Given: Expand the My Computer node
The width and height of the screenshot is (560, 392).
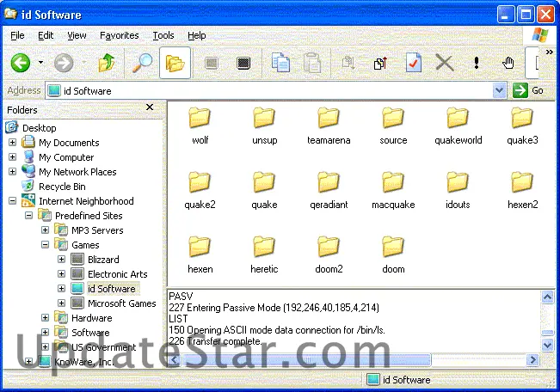Looking at the screenshot, I should point(13,157).
